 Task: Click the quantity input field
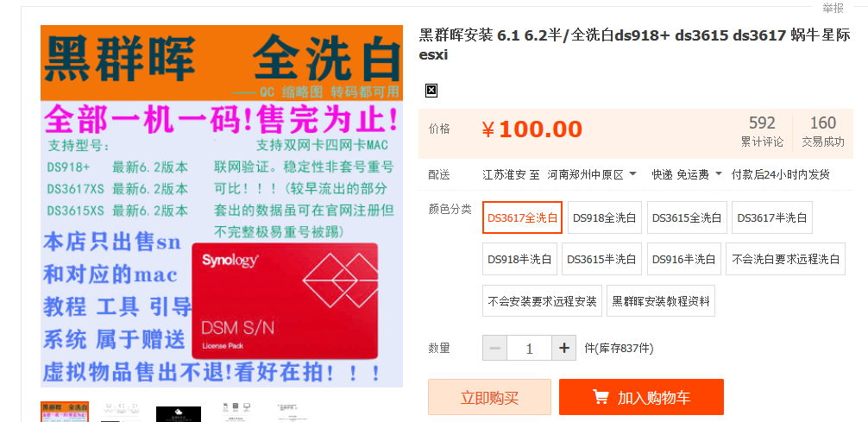pyautogui.click(x=529, y=348)
